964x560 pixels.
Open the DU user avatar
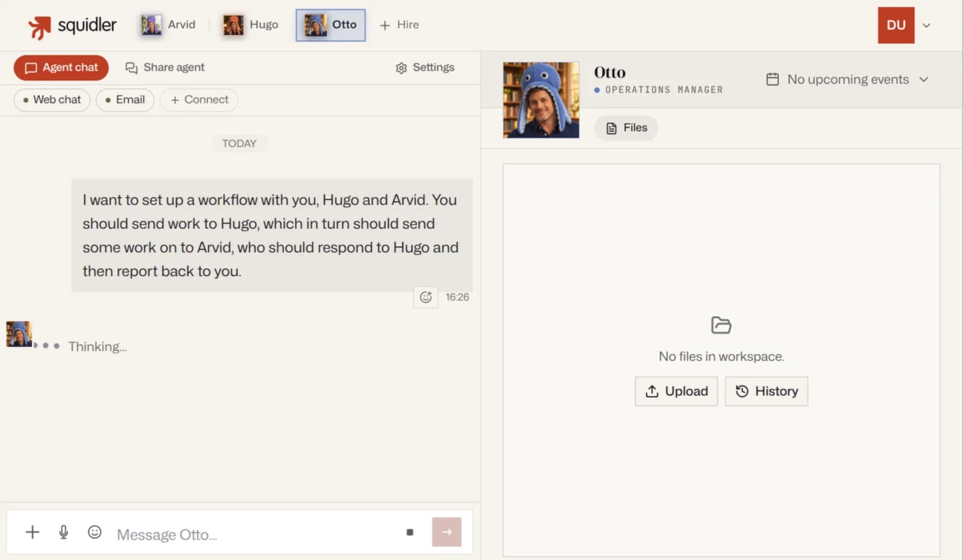point(896,25)
